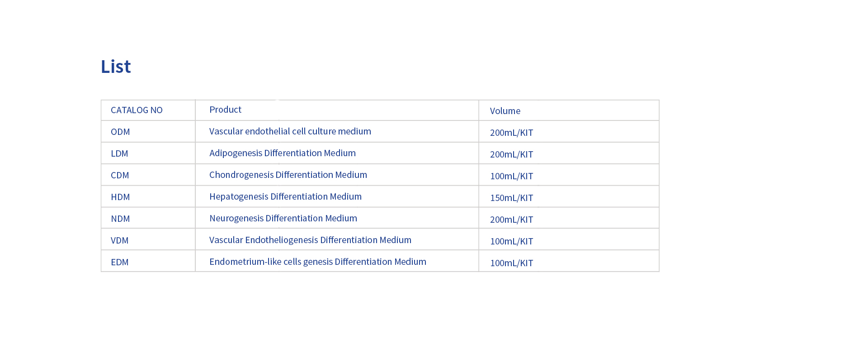Click the volume cell in EDM row

pos(511,263)
